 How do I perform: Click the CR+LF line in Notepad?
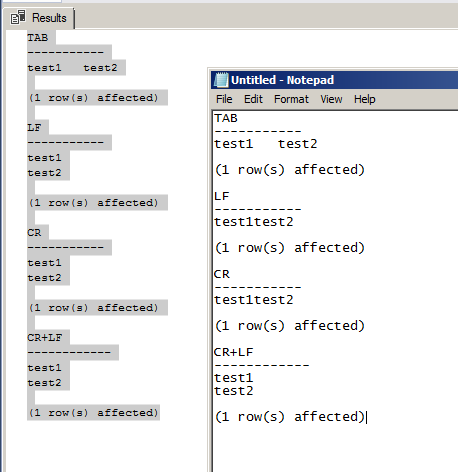click(234, 352)
